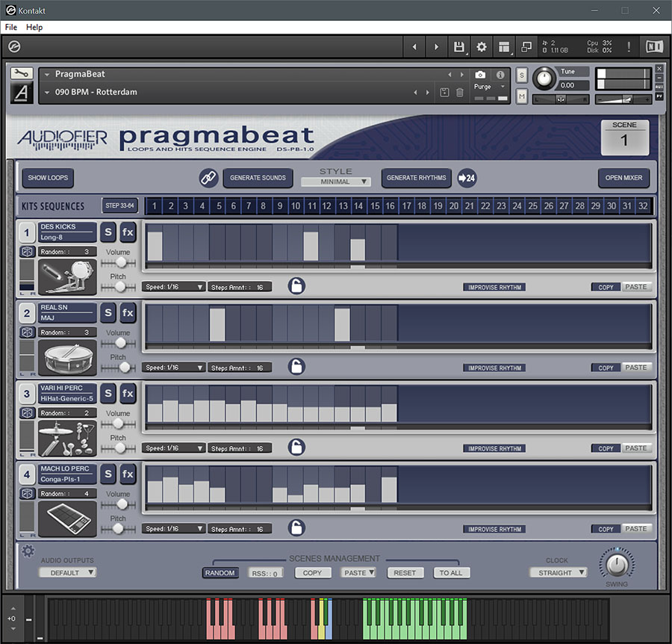Select step 32 in Kits Sequences
The height and width of the screenshot is (644, 672).
point(643,205)
